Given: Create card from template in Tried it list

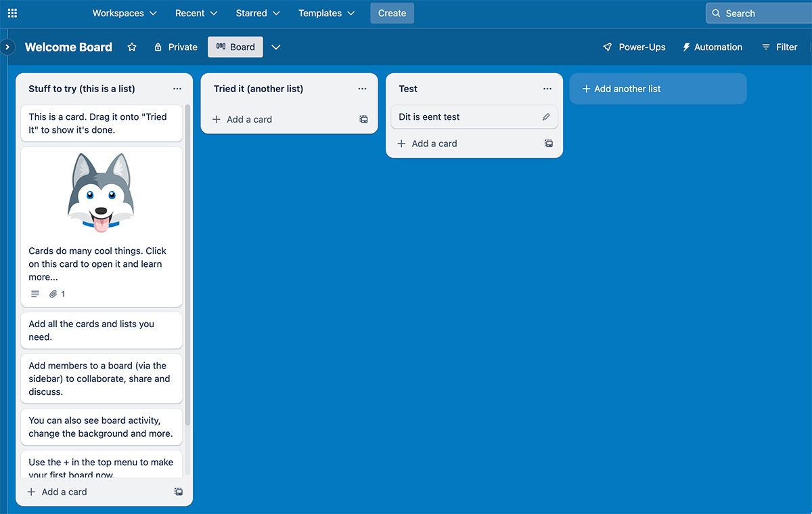Looking at the screenshot, I should (364, 119).
